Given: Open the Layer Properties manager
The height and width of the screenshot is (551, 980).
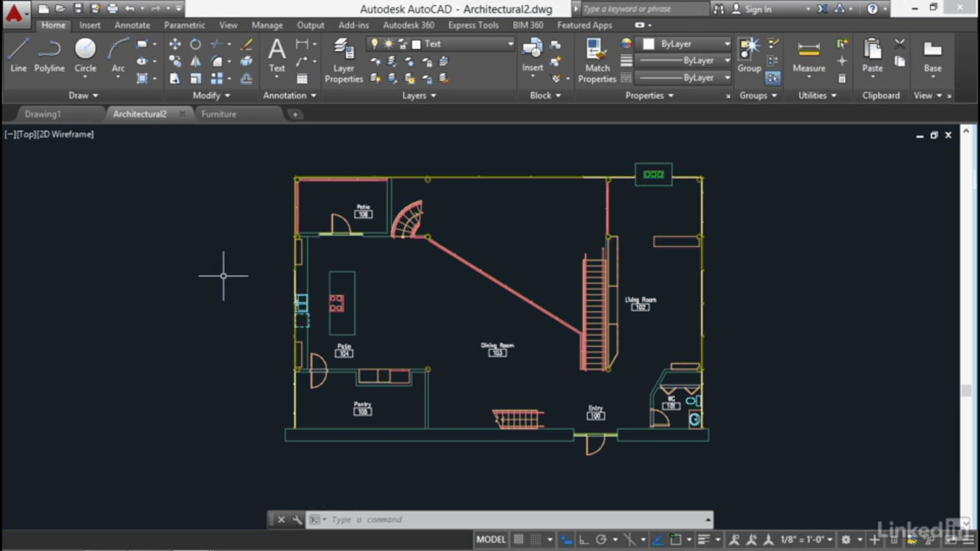Looking at the screenshot, I should coord(343,60).
